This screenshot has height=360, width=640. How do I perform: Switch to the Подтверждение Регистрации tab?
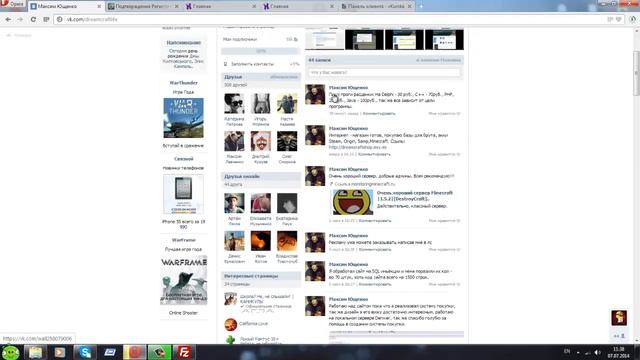[x=143, y=6]
